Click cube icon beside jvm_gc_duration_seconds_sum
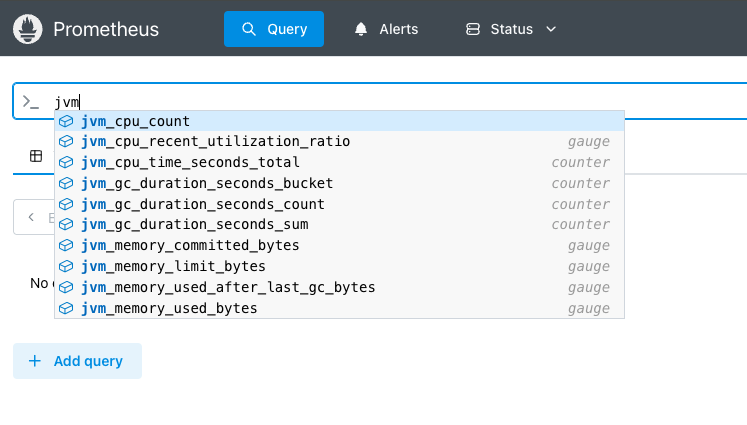 (66, 224)
